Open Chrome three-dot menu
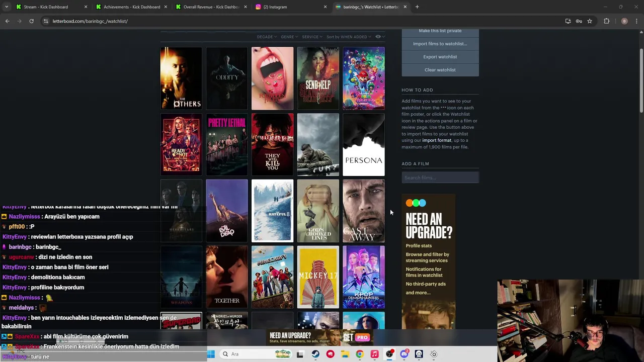Image resolution: width=644 pixels, height=362 pixels. tap(636, 21)
